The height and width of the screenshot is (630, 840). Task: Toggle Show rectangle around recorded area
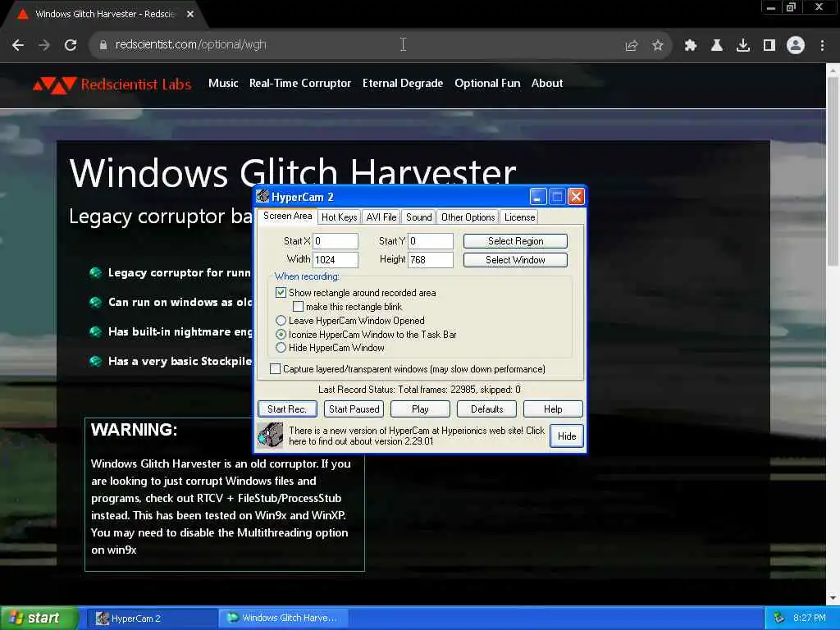click(x=281, y=293)
